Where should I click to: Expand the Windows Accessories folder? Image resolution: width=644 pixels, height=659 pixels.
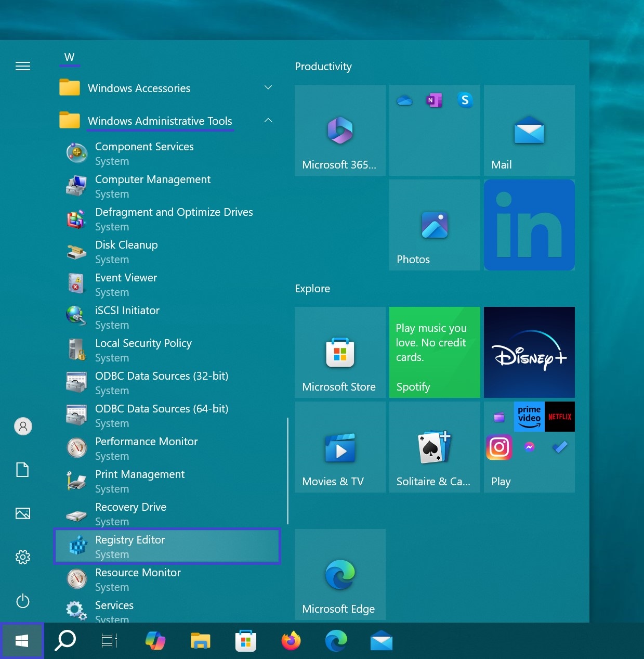point(167,88)
